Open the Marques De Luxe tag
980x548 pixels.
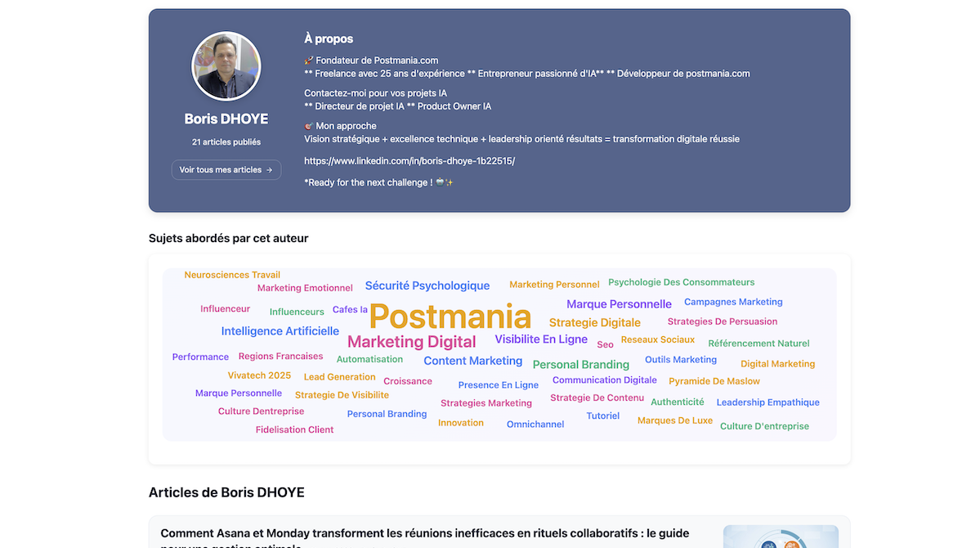675,420
